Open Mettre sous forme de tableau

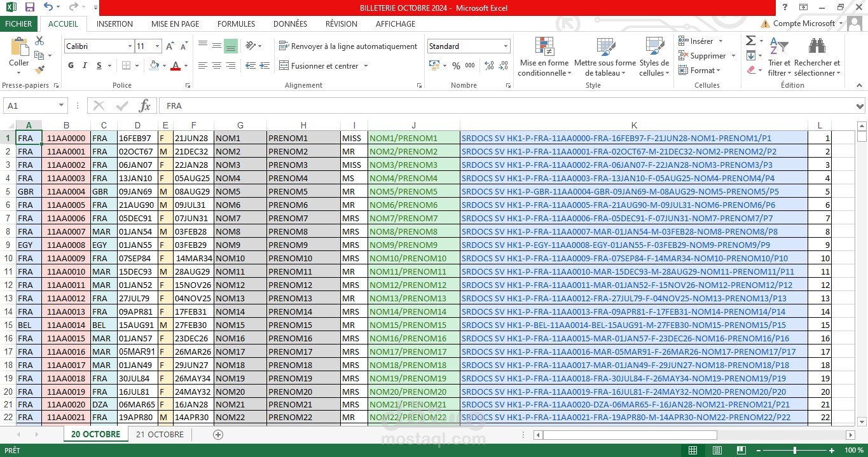pyautogui.click(x=605, y=57)
